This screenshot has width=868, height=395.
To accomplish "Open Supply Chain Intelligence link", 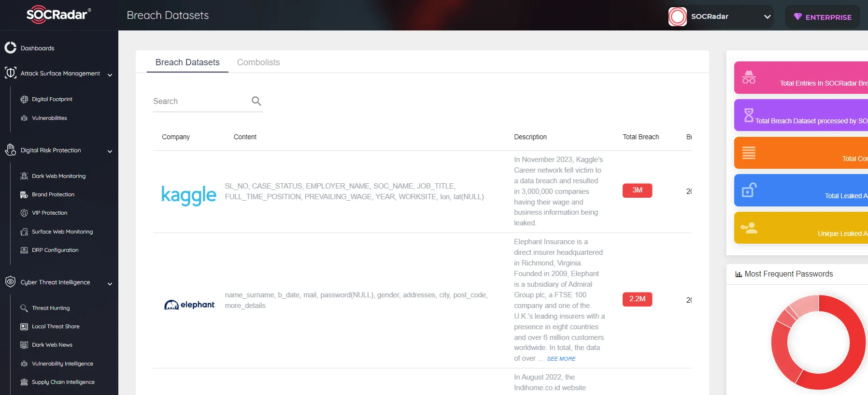I will tap(63, 382).
